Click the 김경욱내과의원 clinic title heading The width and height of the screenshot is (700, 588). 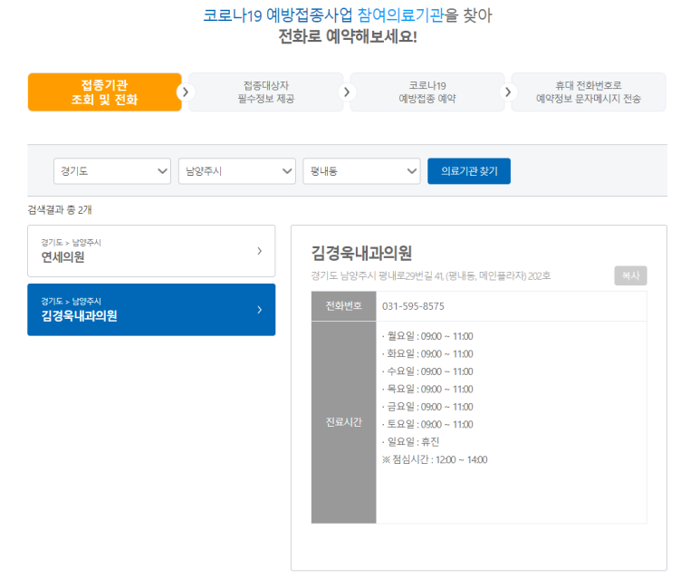(361, 254)
